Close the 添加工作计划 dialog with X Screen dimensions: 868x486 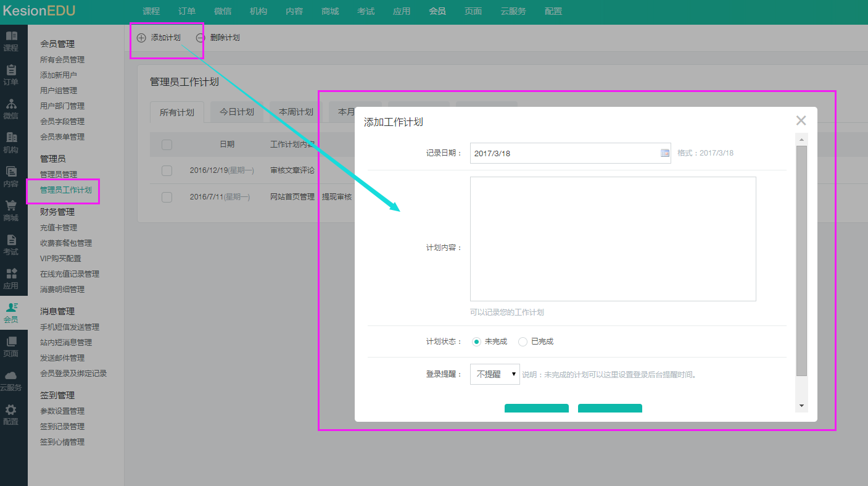coord(801,120)
